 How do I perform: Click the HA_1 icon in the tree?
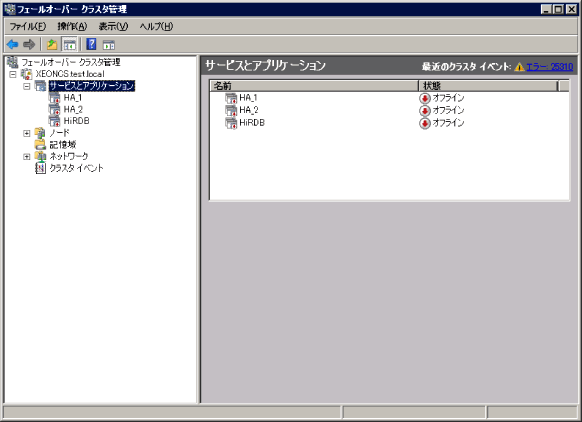click(x=55, y=98)
